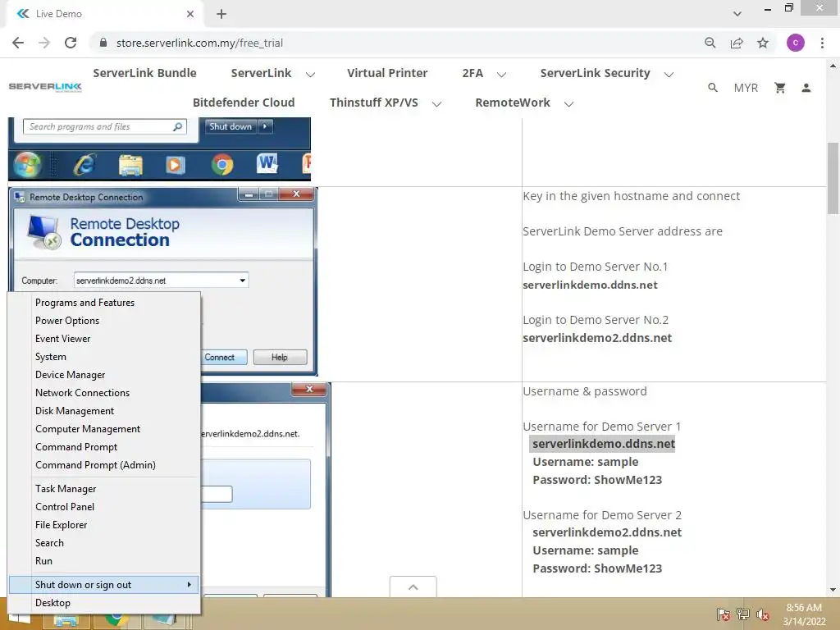The width and height of the screenshot is (840, 630).
Task: Expand the RemoteWork menu chevron
Action: 569,104
